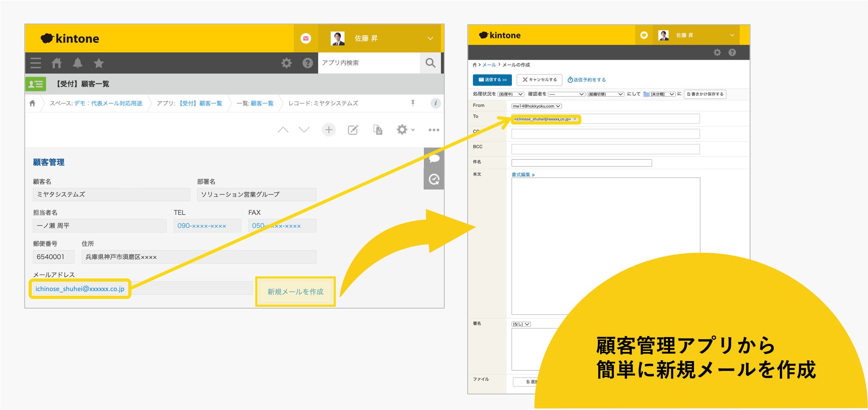The image size is (868, 410).
Task: Click the user avatar of 佐藤 昇 in compose window
Action: pos(664,35)
